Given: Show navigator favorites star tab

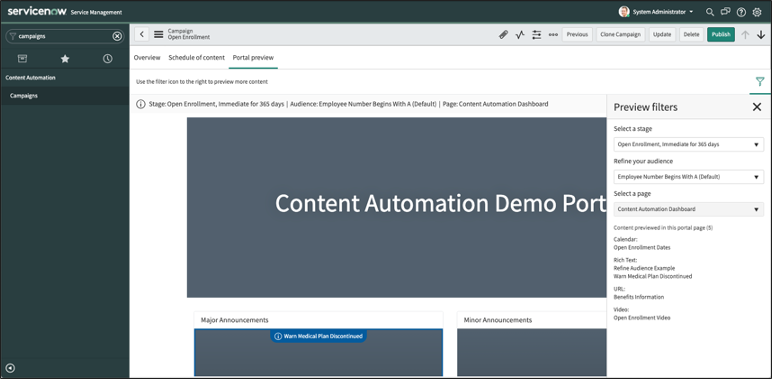Looking at the screenshot, I should (65, 59).
